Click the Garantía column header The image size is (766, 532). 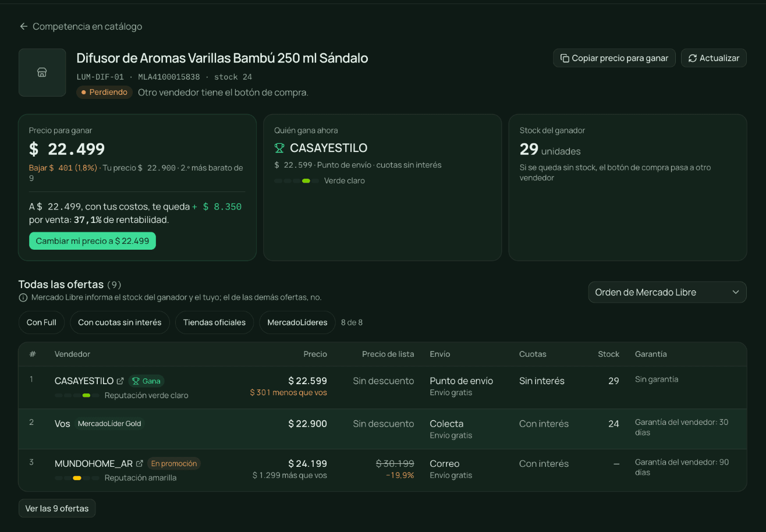[651, 354]
